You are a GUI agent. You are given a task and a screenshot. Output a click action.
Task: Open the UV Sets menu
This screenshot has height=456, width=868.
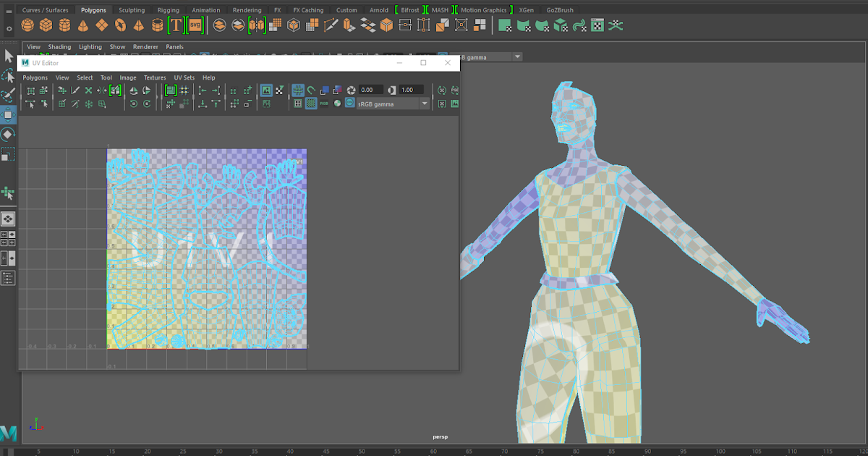click(x=184, y=77)
